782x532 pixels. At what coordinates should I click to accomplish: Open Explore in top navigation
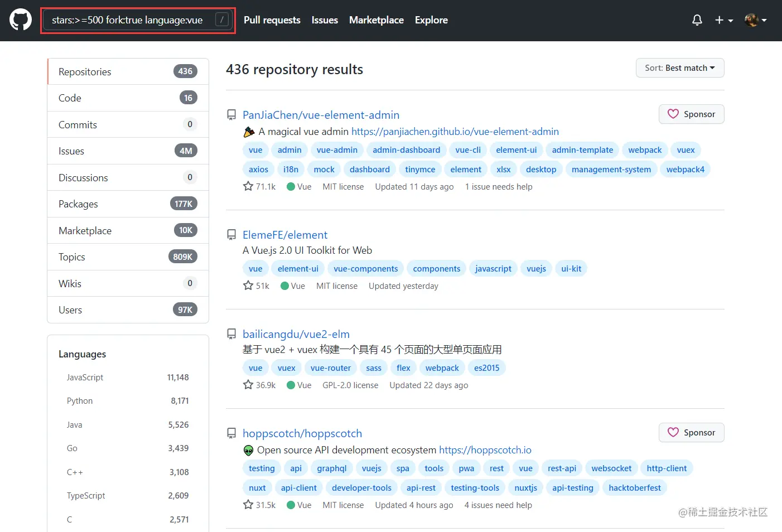coord(431,20)
